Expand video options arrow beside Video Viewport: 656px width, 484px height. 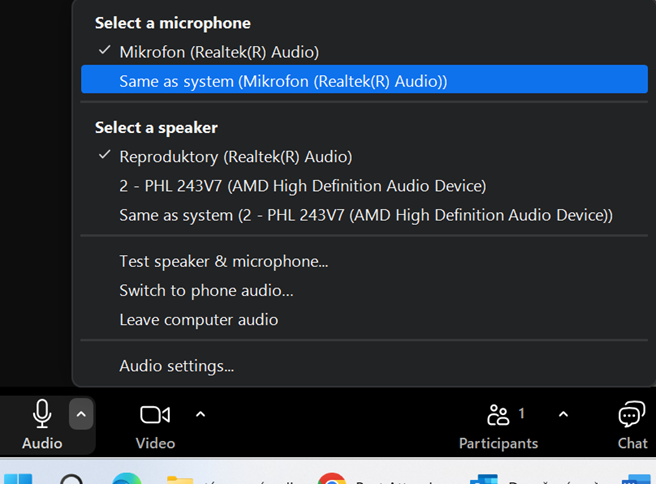click(x=201, y=414)
